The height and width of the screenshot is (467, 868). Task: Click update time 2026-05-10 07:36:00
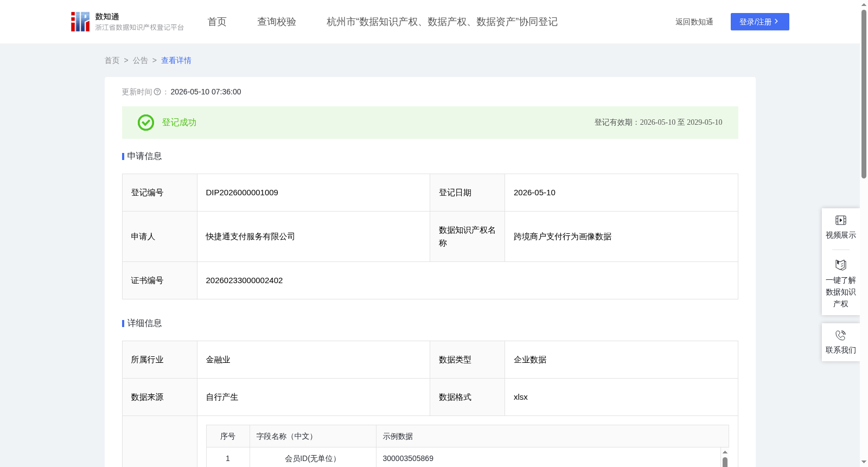tap(206, 92)
